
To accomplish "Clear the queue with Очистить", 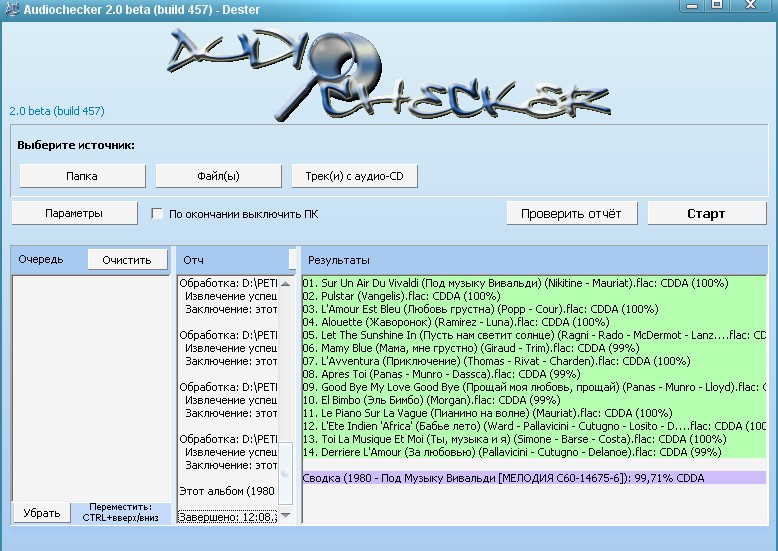I will pyautogui.click(x=127, y=260).
